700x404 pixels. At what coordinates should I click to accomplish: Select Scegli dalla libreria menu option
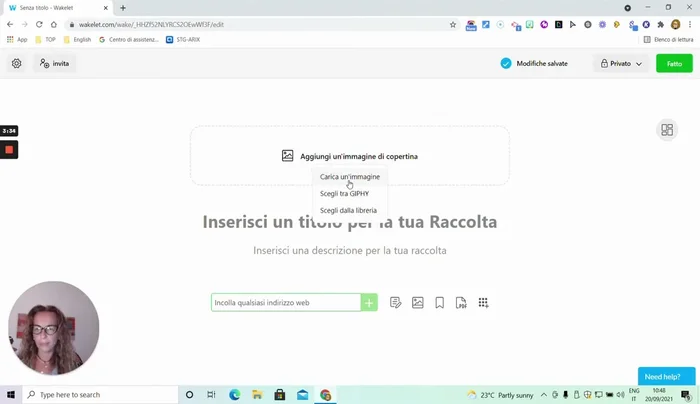[x=348, y=210]
